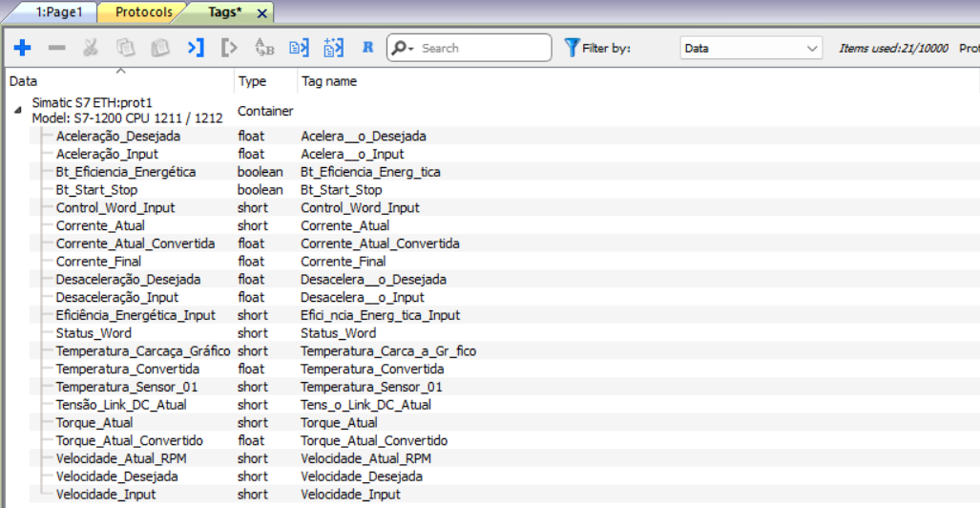Select the Bt_Start_Stop tag row
This screenshot has height=508, width=980.
click(96, 190)
